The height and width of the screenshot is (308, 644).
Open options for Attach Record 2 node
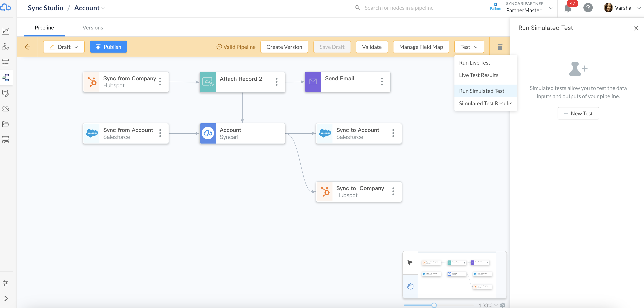click(x=277, y=82)
